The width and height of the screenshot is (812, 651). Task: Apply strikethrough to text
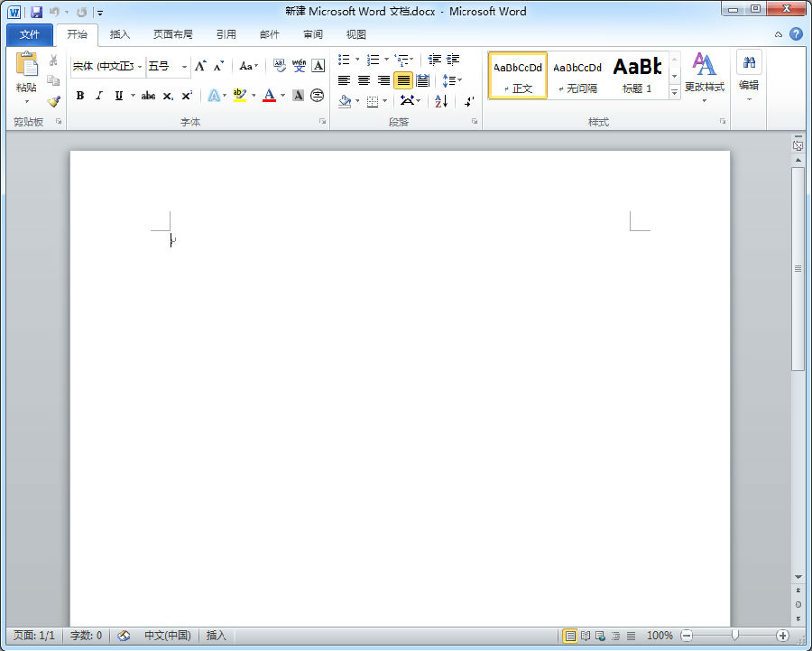point(147,95)
